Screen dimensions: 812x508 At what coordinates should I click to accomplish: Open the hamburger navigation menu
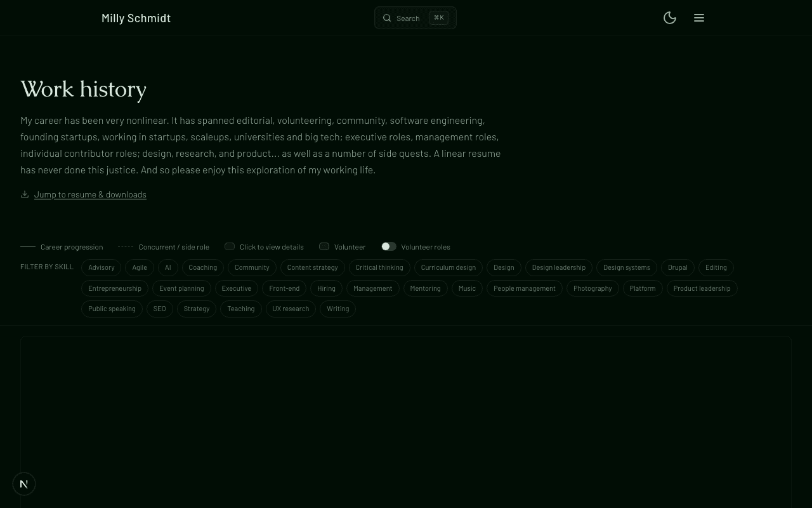pyautogui.click(x=699, y=18)
